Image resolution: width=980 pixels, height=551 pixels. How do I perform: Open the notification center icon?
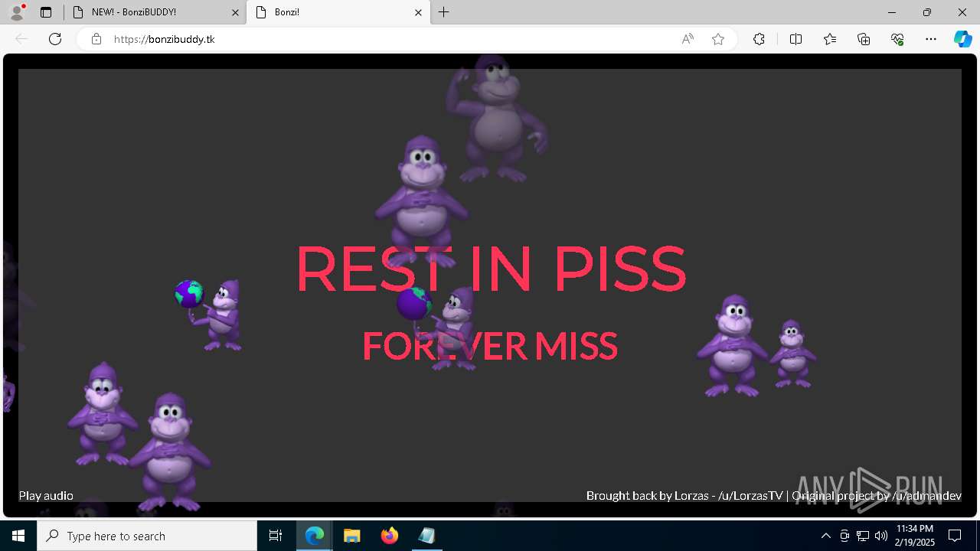(x=955, y=536)
